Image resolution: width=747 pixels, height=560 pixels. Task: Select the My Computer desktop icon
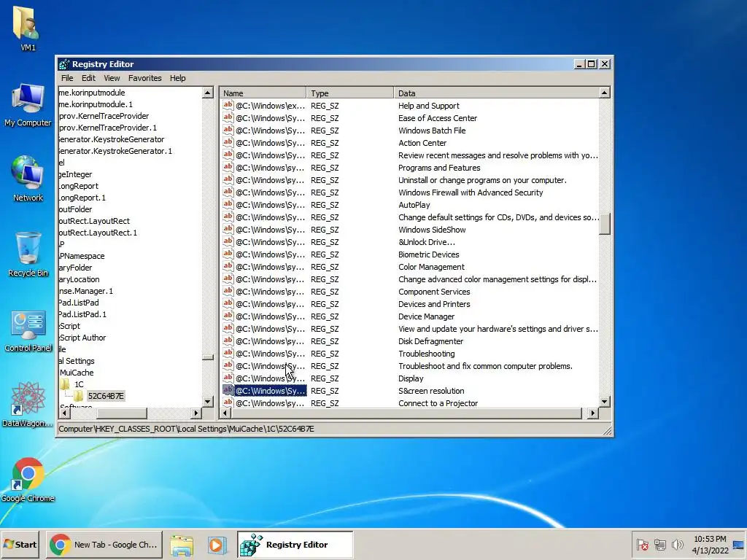[x=28, y=98]
